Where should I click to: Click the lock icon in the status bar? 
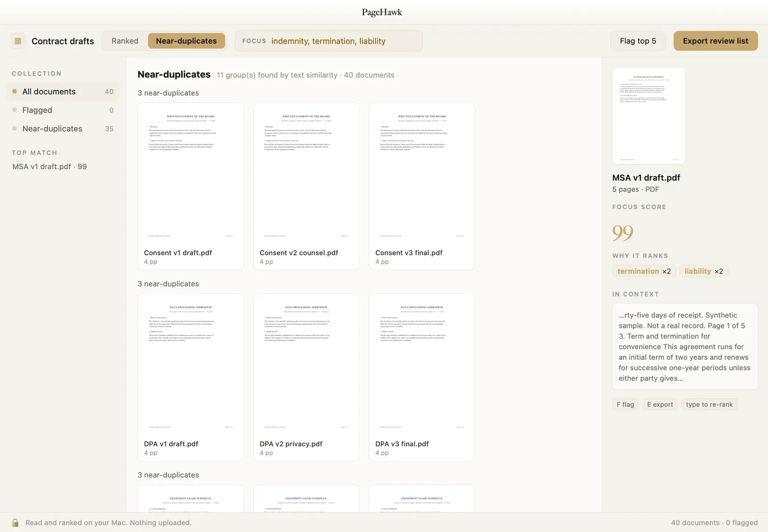15,523
